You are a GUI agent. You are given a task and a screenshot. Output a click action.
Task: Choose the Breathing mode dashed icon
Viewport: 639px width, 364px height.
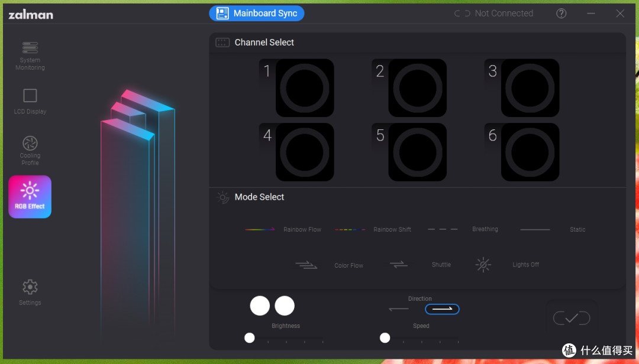pyautogui.click(x=443, y=229)
